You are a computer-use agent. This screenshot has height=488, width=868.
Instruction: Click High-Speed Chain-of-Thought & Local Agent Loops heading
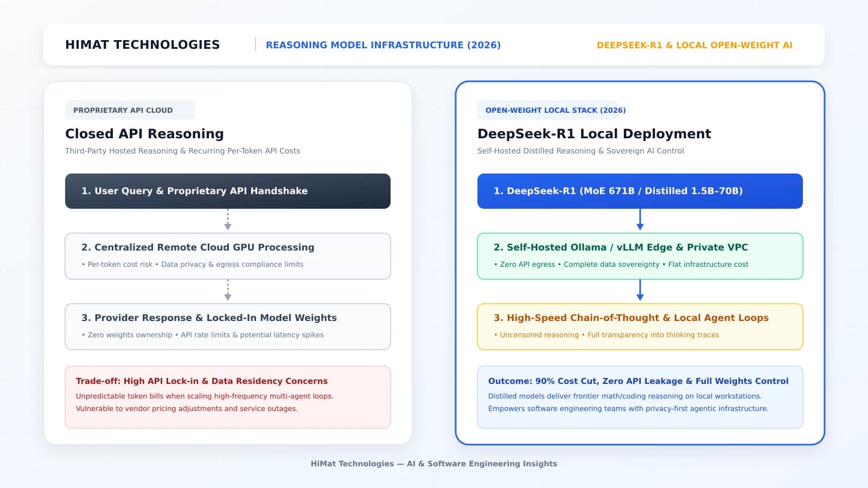point(631,318)
